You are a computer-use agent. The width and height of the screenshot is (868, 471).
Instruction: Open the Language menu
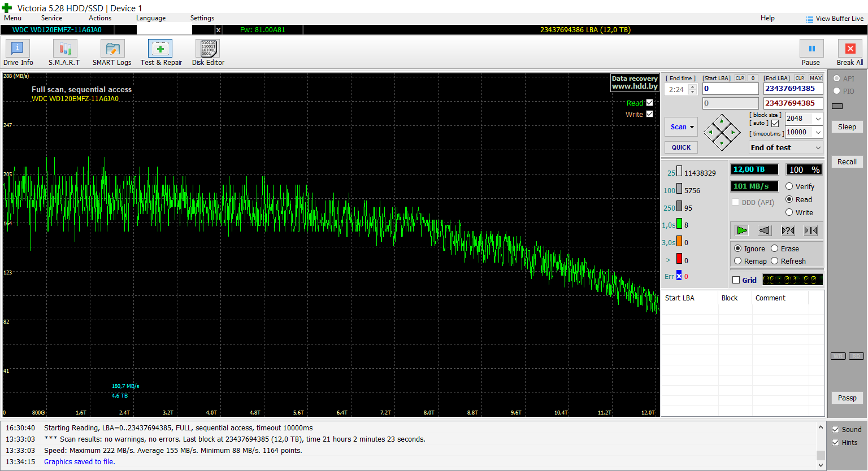[151, 18]
